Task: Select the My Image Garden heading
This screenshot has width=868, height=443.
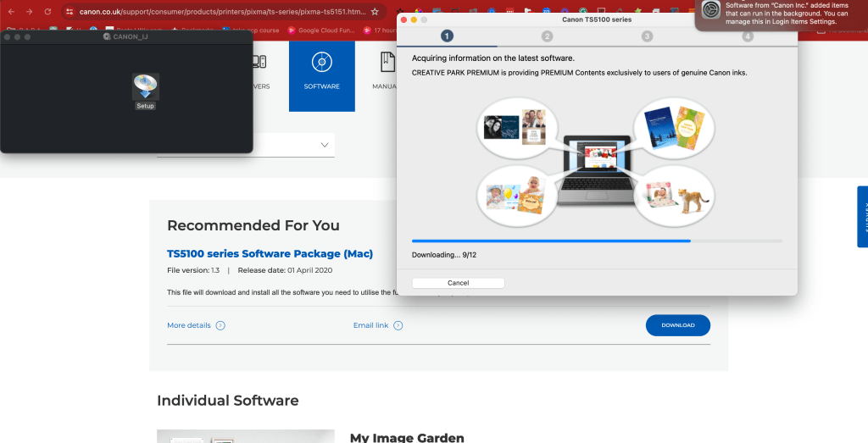Action: click(407, 438)
